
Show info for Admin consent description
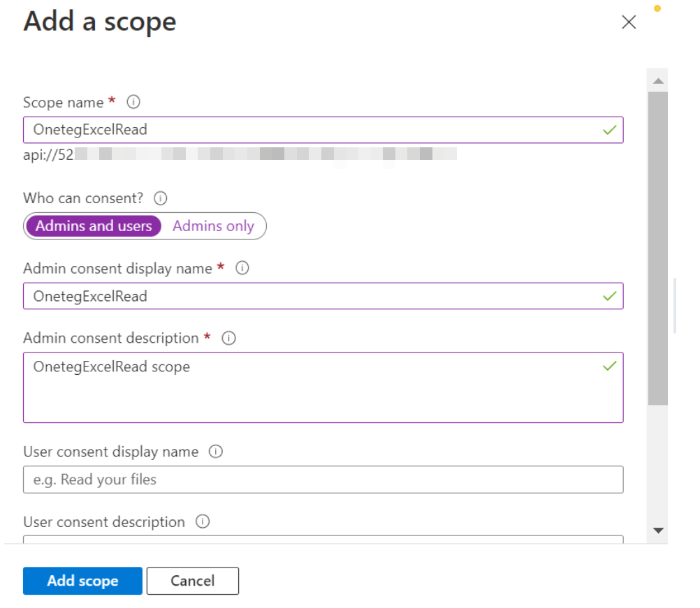click(228, 339)
